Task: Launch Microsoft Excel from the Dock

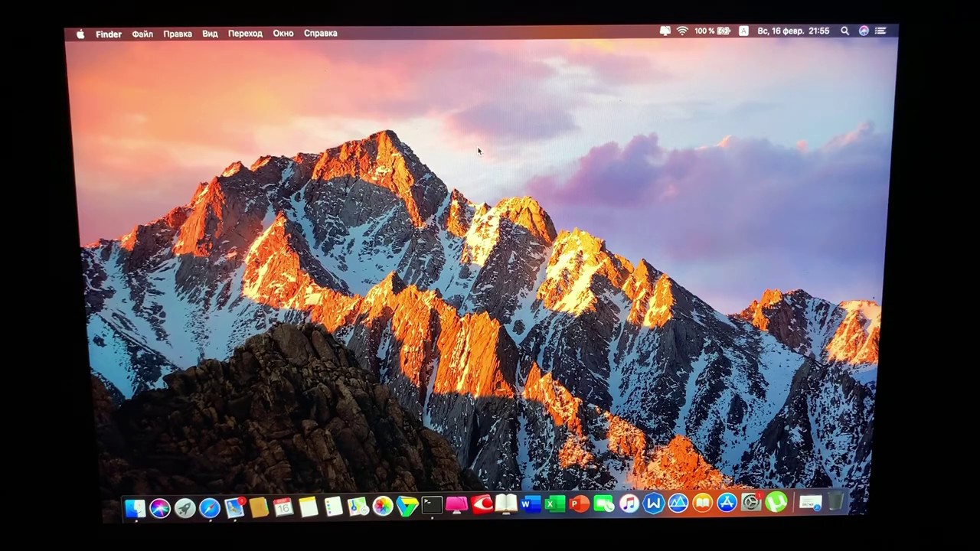Action: tap(555, 504)
